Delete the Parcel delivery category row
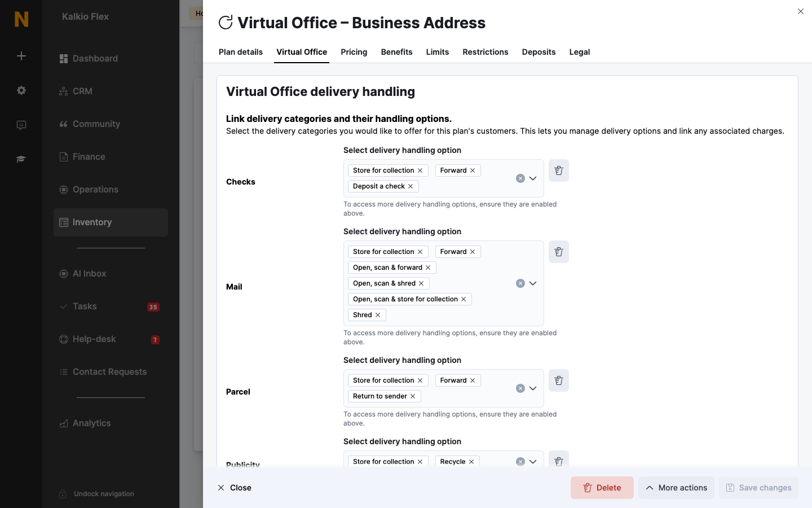Screen dimensions: 812x508 559,380
